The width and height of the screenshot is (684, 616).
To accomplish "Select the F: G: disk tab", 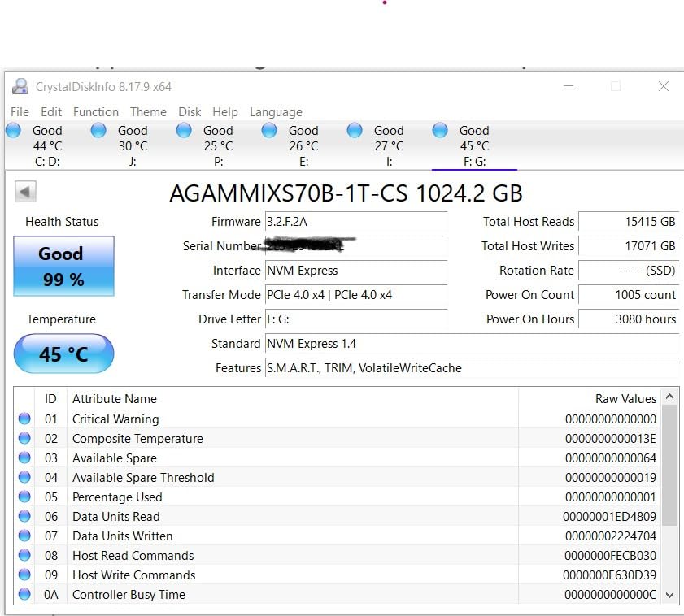I will pyautogui.click(x=474, y=146).
